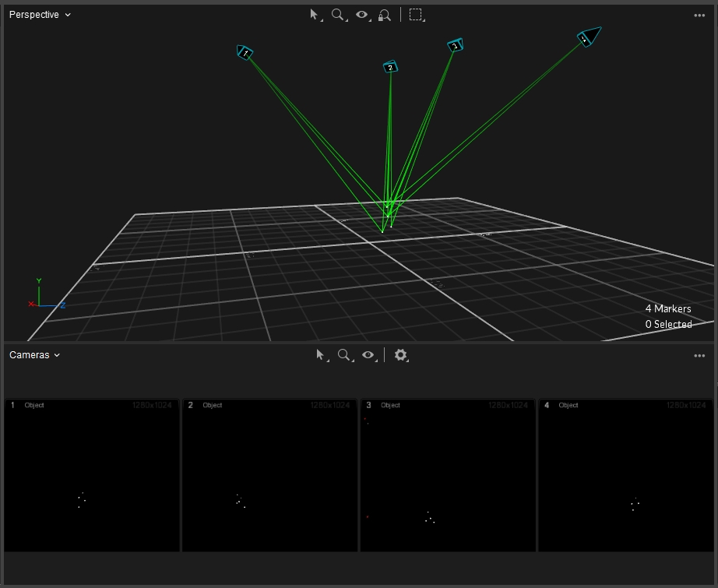The height and width of the screenshot is (588, 718).
Task: Click the locked zoom icon in Perspective view
Action: pos(384,15)
